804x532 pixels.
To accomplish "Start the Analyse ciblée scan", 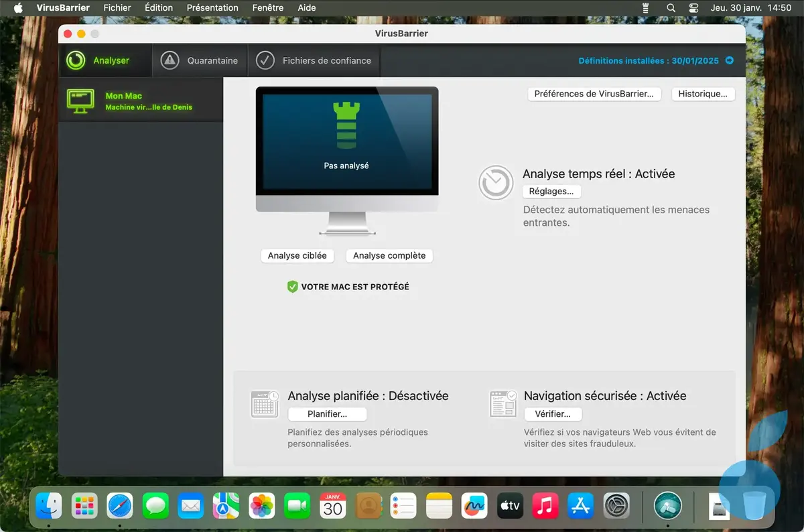I will click(297, 255).
